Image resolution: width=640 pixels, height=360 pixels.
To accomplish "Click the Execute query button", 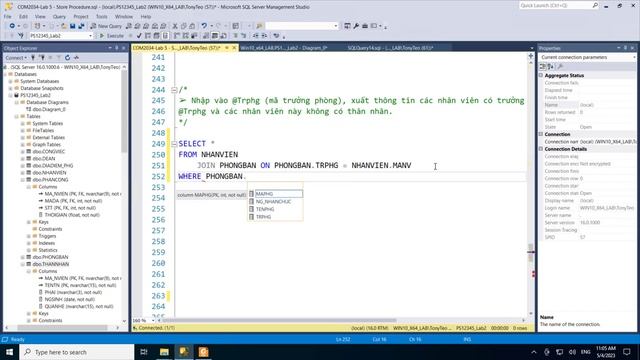I will (111, 36).
